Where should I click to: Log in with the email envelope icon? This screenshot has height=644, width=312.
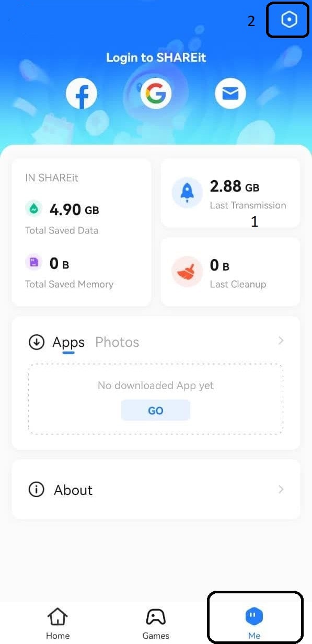(x=230, y=94)
